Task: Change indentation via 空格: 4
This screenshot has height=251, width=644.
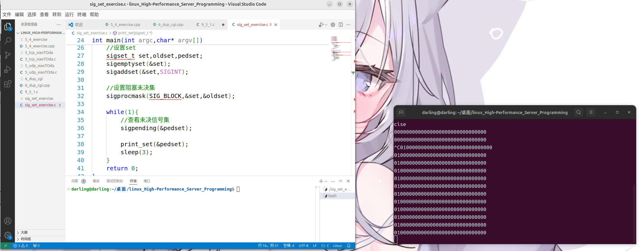Action: 289,246
